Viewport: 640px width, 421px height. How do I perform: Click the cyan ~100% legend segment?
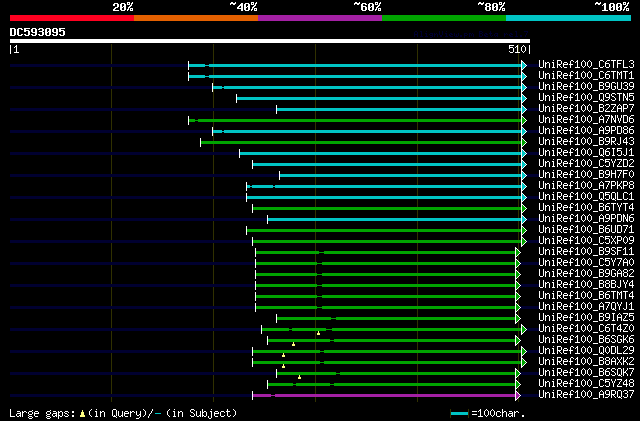pyautogui.click(x=568, y=18)
